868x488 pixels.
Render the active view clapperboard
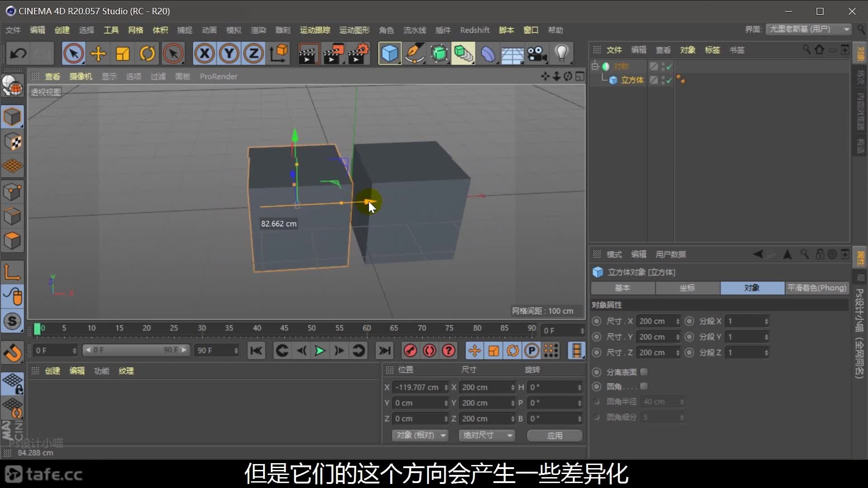click(x=309, y=53)
